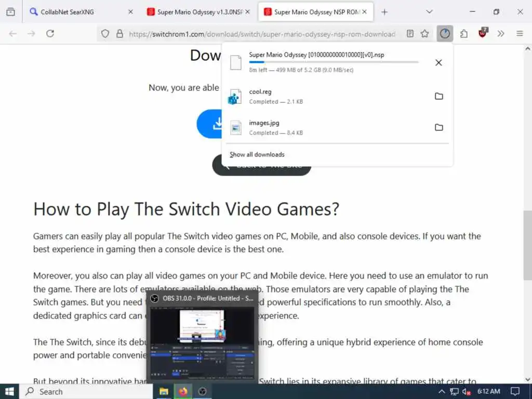Go back to the previous page

click(13, 34)
